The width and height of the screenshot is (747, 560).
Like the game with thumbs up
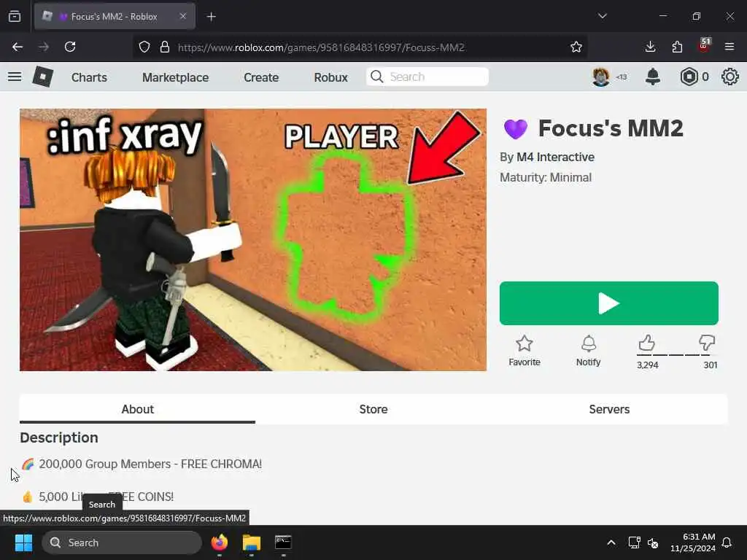pos(646,343)
